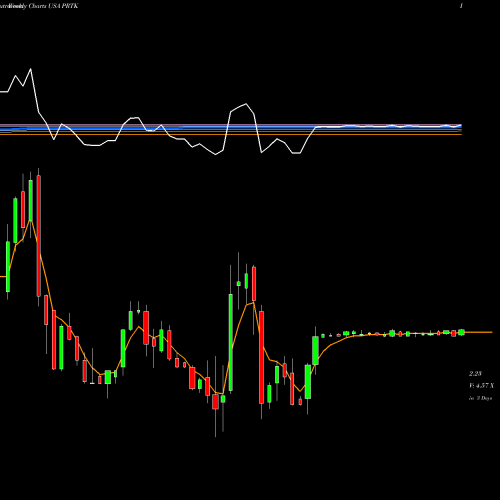Click the tallest red candlestick at the left peak

pyautogui.click(x=39, y=236)
